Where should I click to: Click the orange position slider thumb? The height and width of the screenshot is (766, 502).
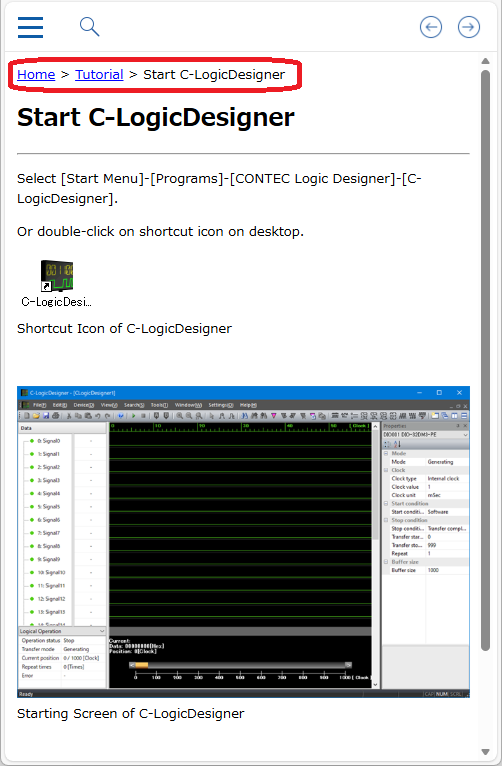tap(142, 665)
